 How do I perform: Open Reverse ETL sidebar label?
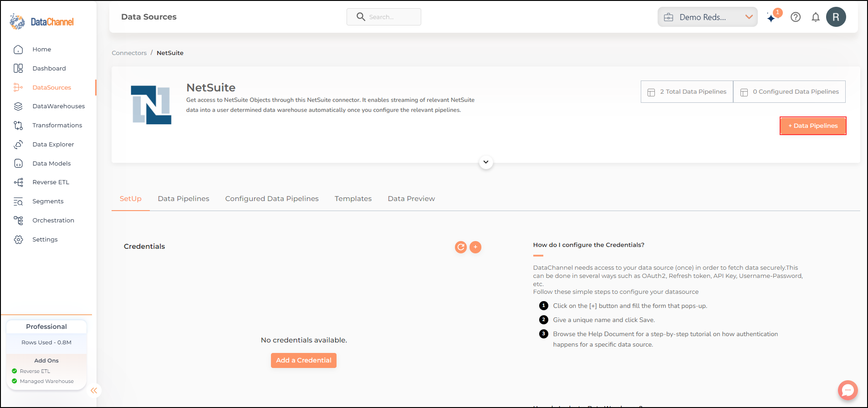tap(51, 182)
